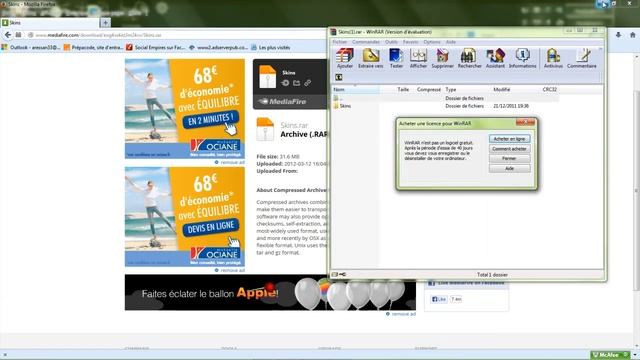Click the Comment acheter button

click(x=509, y=149)
